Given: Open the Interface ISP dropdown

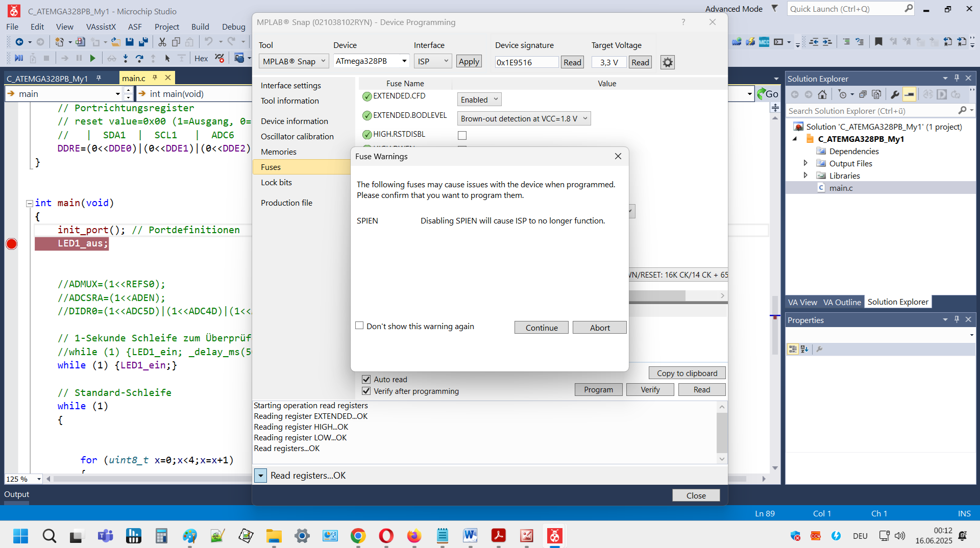Looking at the screenshot, I should click(432, 61).
